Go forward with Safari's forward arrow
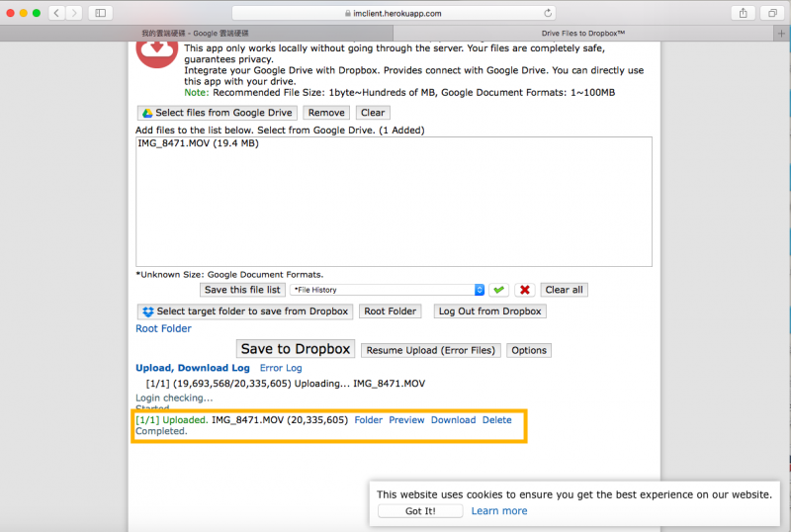 (74, 13)
